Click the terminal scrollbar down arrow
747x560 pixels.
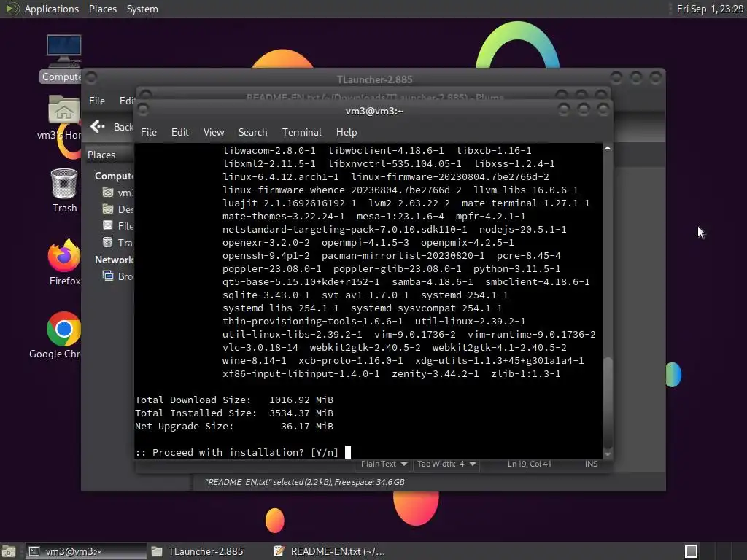click(608, 454)
